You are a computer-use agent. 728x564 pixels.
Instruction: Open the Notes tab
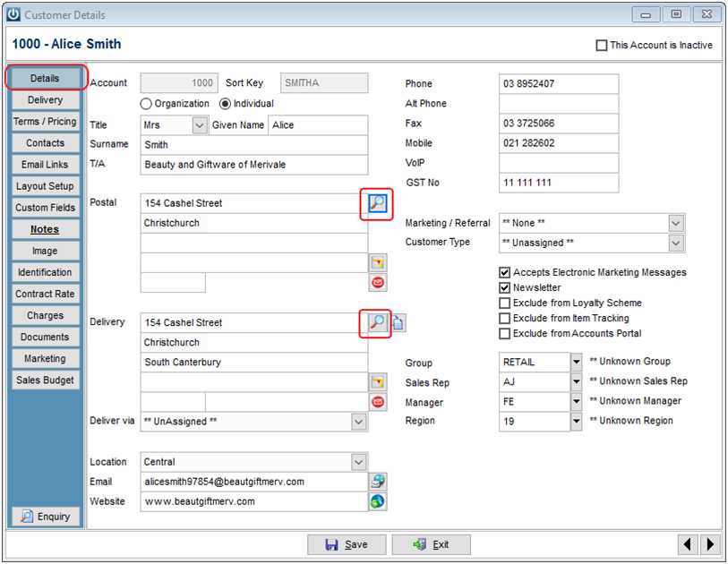point(44,228)
